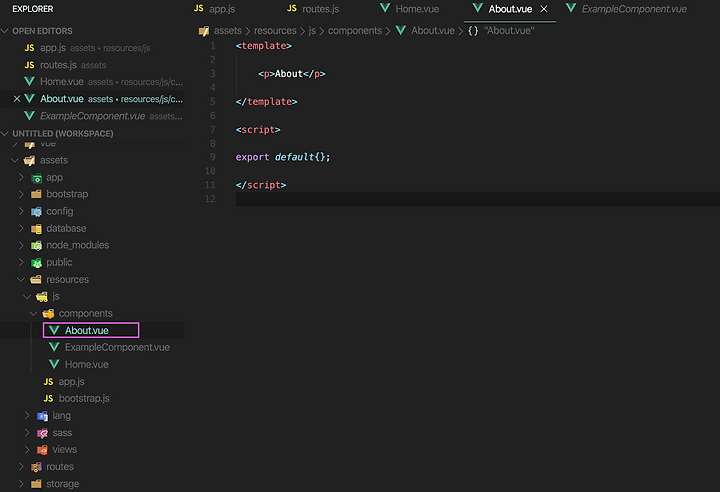
Task: Click the "About.vue" symbol breadcrumb entry
Action: click(x=509, y=31)
